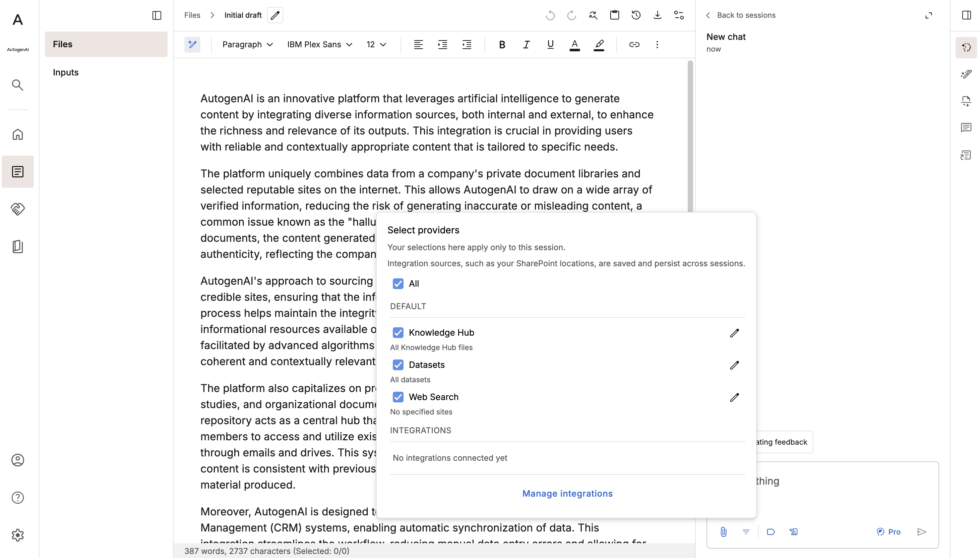Open library documents icon in navigation
This screenshot has height=558, width=980.
[18, 246]
